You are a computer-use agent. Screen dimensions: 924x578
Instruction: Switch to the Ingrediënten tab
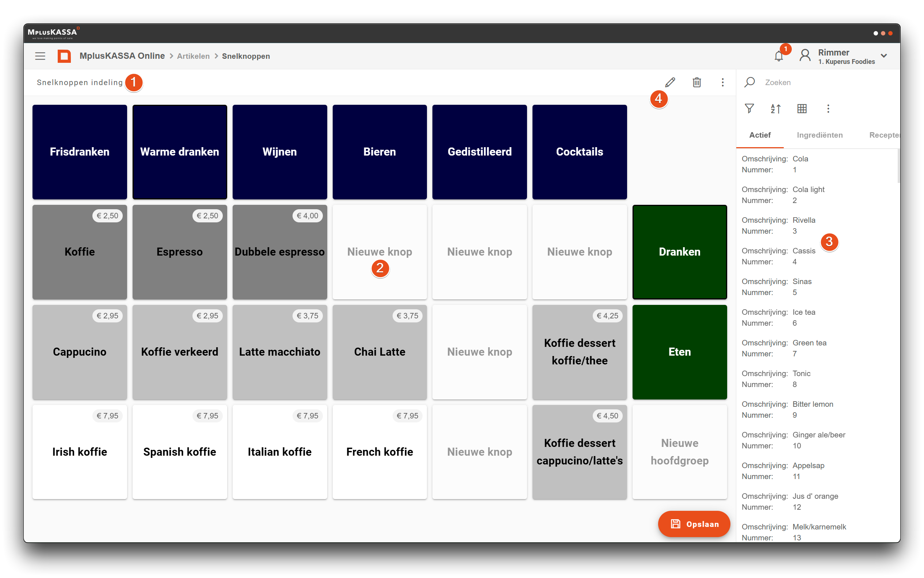coord(819,135)
